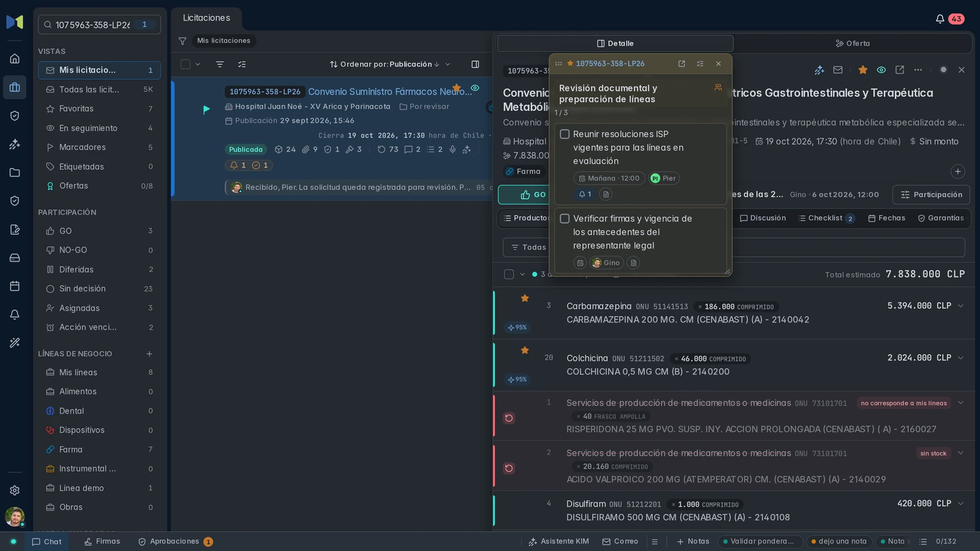Viewport: 980px width, 551px height.
Task: Toggle select-all checkbox in licitaciones list toolbar
Action: coord(186,64)
